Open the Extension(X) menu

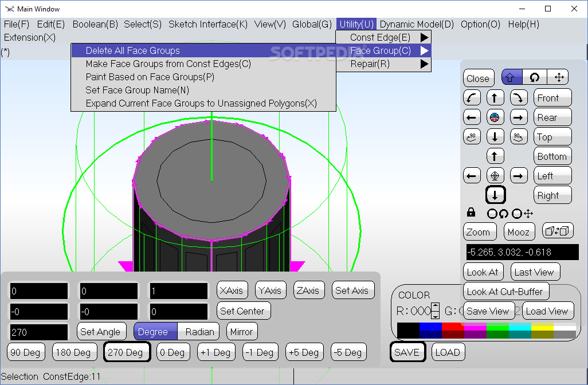pos(30,37)
